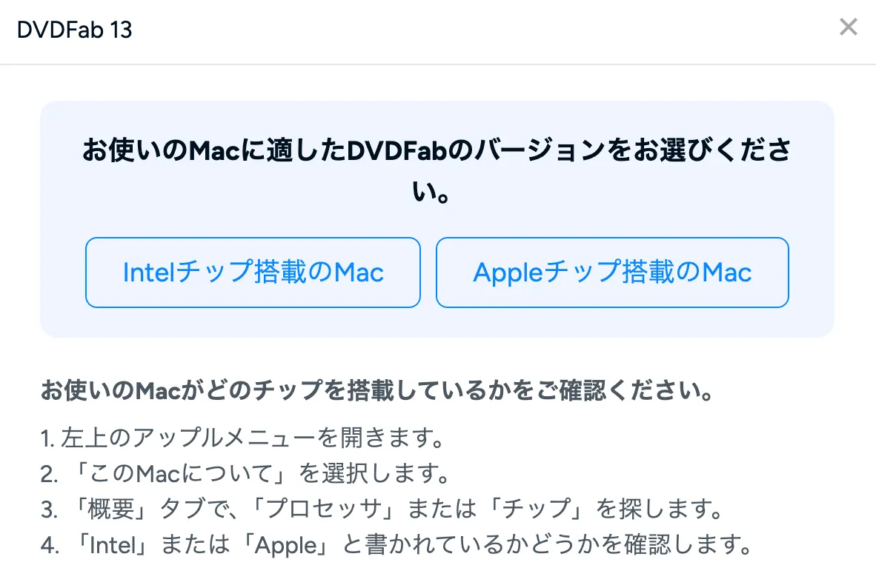Viewport: 876px width, 588px height.
Task: Close the DVDFab 13 dialog
Action: pyautogui.click(x=848, y=28)
